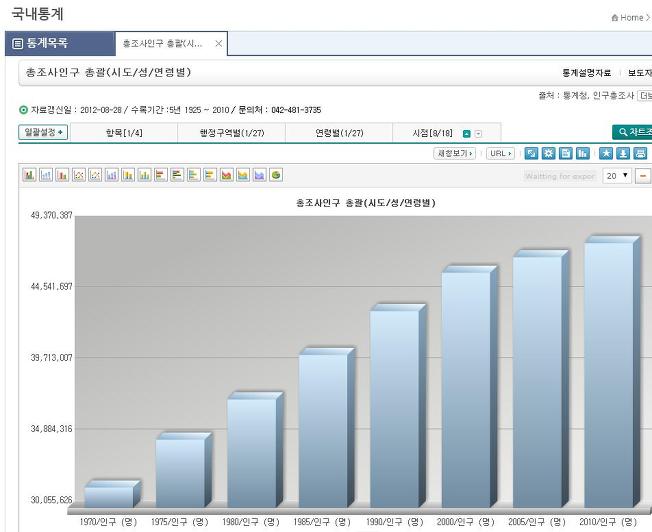The image size is (652, 532).
Task: Click the list icon beside 통계목록
Action: pyautogui.click(x=17, y=43)
